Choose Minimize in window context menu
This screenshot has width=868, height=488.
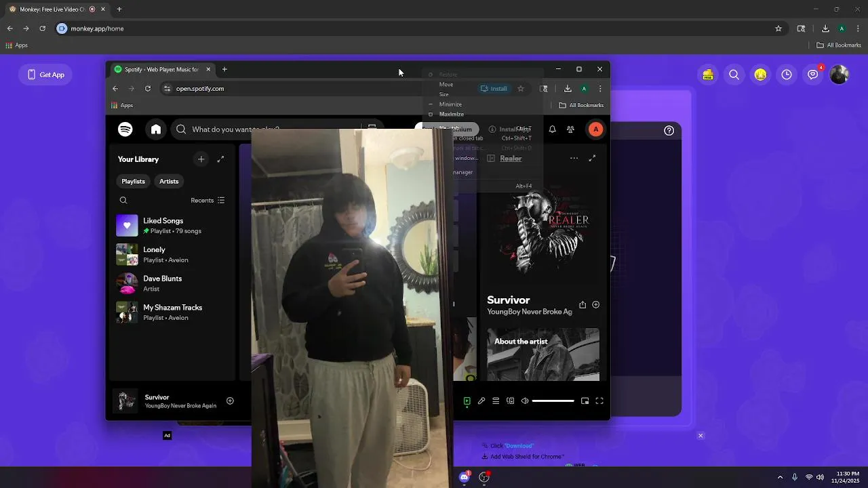(x=483, y=104)
